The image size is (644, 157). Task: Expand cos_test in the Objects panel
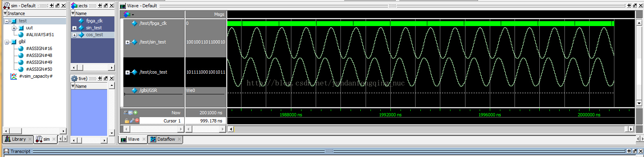pos(74,35)
